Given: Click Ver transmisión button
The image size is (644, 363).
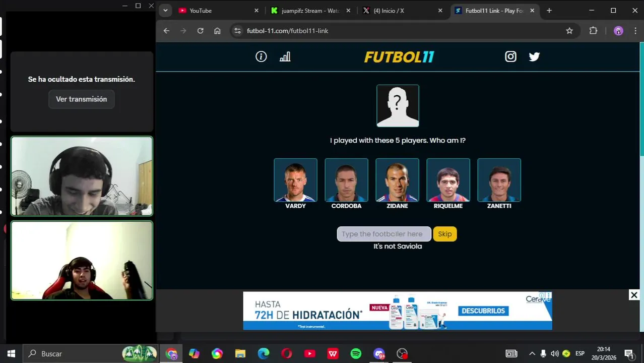Looking at the screenshot, I should (x=82, y=99).
